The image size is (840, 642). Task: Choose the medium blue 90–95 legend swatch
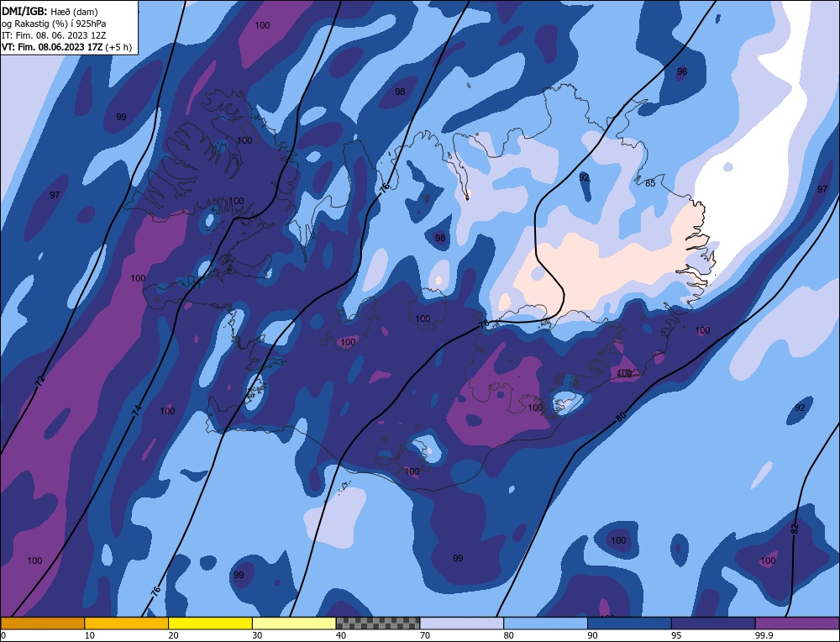[629, 624]
